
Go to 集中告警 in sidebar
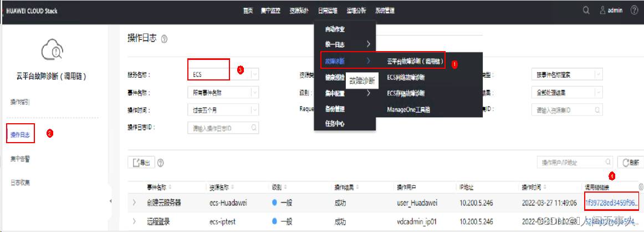(20, 159)
